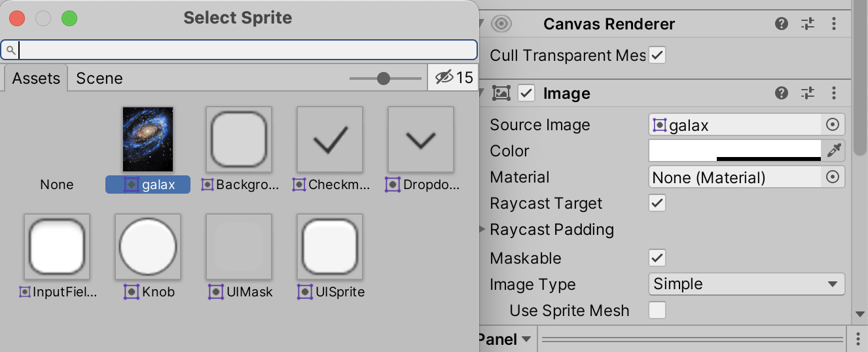
Task: Click the sprite search input field
Action: click(242, 50)
